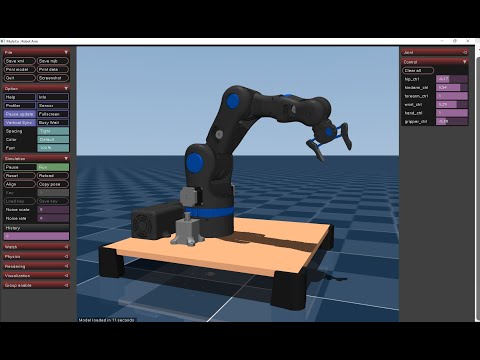
Task: Click the Reset simulation button
Action: click(19, 176)
